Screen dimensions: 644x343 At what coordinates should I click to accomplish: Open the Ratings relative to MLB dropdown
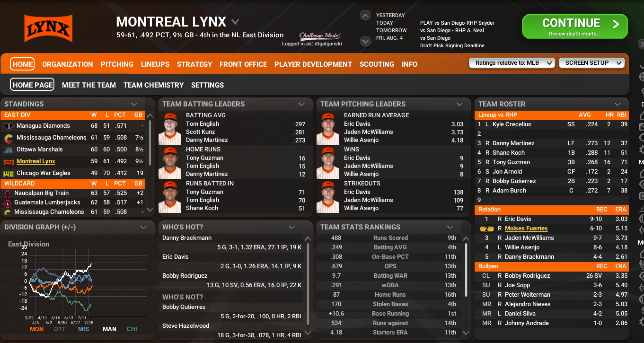(511, 63)
